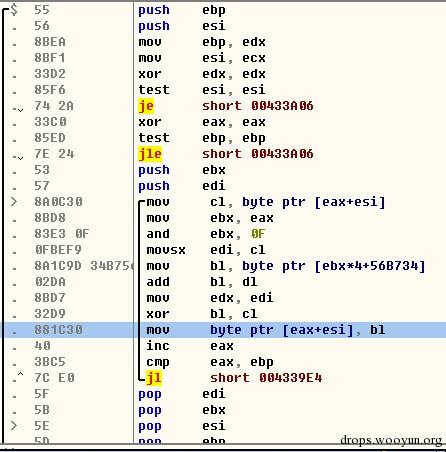Click the down-arrow jump marker beside 74 2A

(x=20, y=110)
